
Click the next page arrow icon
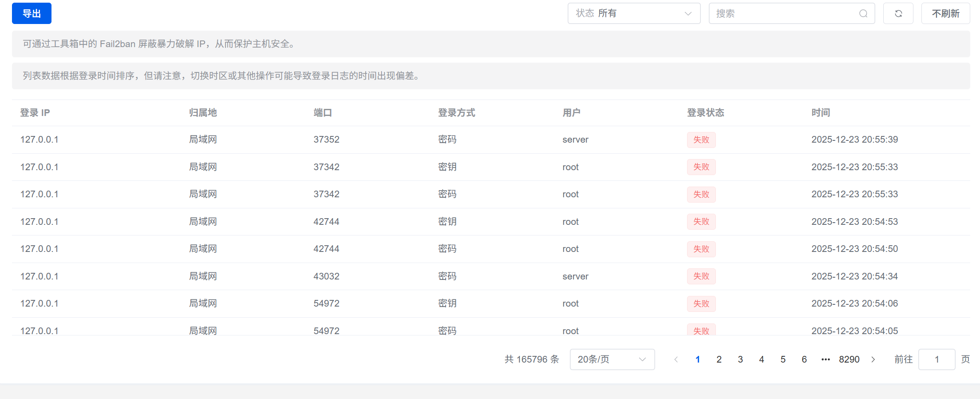coord(873,359)
